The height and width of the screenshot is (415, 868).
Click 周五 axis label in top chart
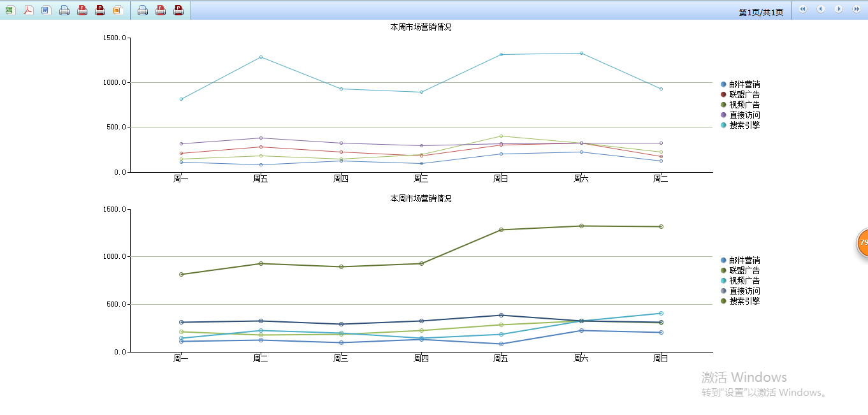click(x=261, y=178)
